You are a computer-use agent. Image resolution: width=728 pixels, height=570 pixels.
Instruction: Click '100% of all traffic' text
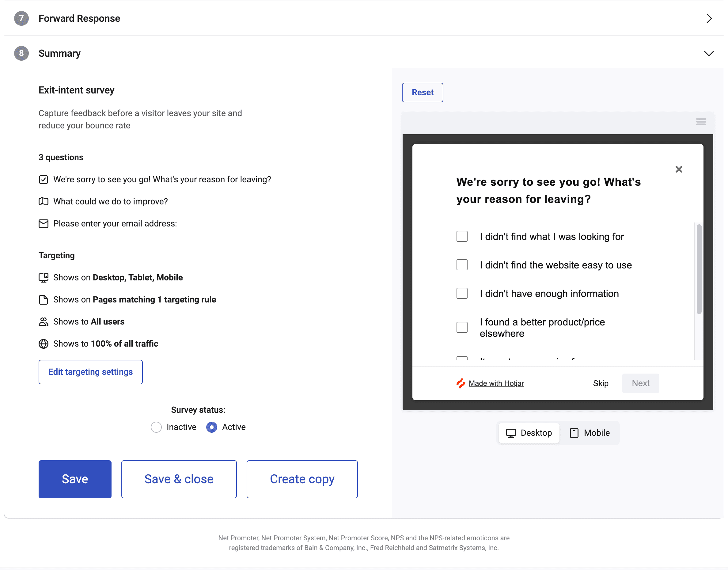point(124,344)
